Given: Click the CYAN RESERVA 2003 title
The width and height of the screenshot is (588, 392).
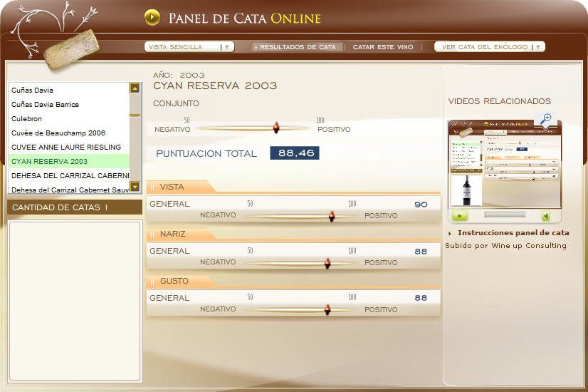Looking at the screenshot, I should point(215,86).
